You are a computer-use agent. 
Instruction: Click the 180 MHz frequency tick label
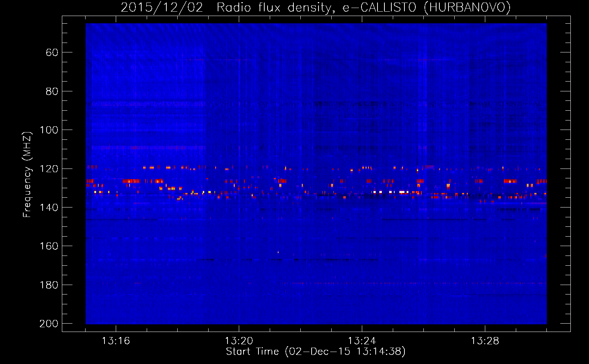(x=49, y=285)
